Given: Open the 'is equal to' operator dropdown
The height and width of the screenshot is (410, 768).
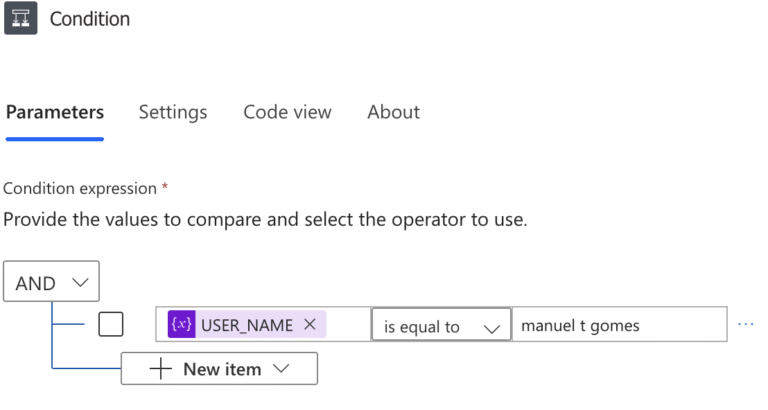Looking at the screenshot, I should coord(441,326).
